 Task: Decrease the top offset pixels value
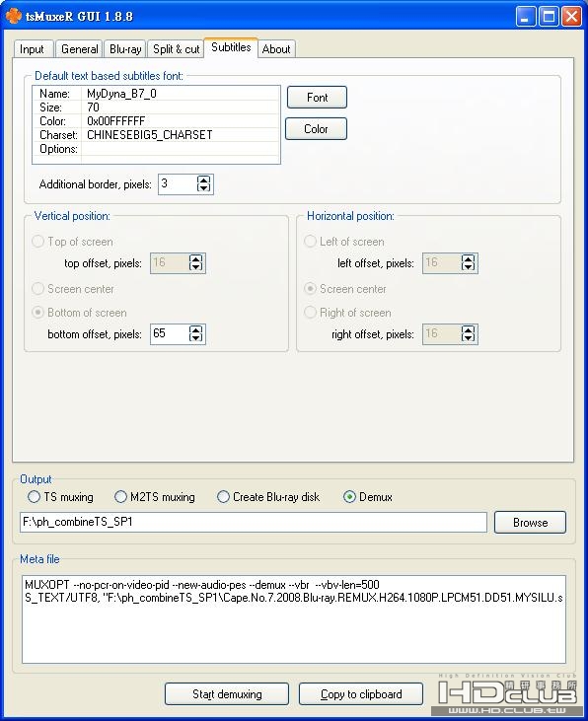point(196,267)
